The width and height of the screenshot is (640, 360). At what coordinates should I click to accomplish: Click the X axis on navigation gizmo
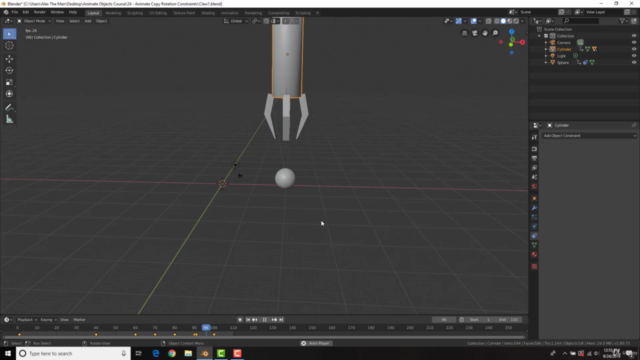tap(522, 42)
